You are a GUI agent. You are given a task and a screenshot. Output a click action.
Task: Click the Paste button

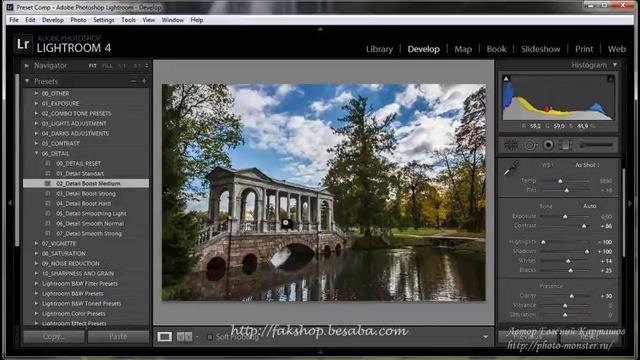click(x=118, y=336)
